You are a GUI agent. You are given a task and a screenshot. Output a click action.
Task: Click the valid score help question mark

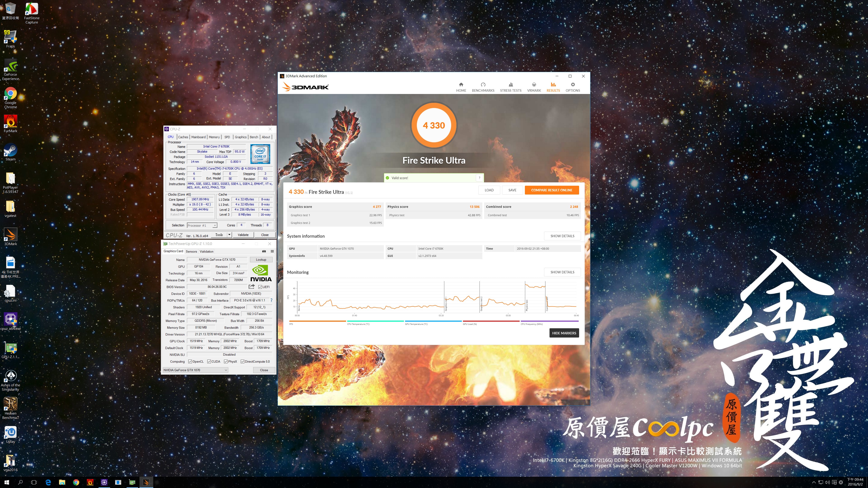pyautogui.click(x=479, y=178)
